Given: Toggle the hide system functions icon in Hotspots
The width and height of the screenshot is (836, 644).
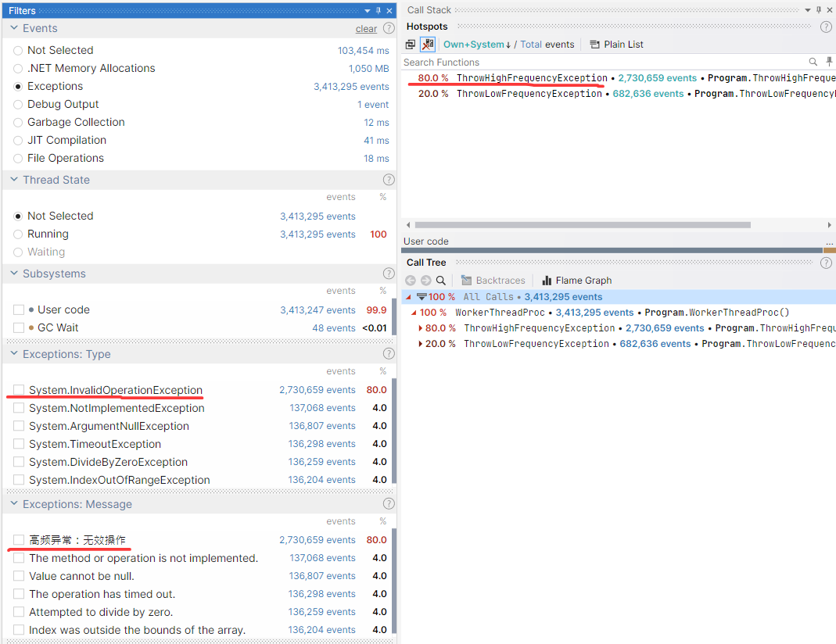Looking at the screenshot, I should pyautogui.click(x=428, y=45).
